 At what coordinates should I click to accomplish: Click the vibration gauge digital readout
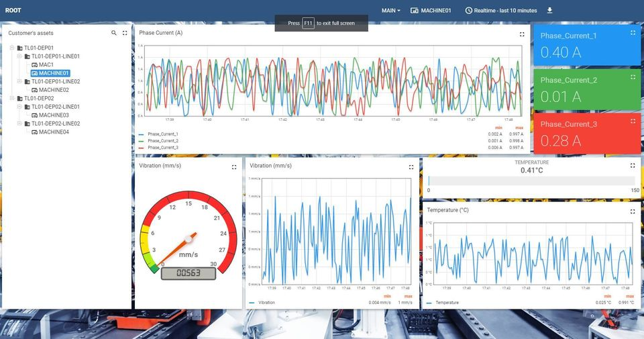coord(188,273)
